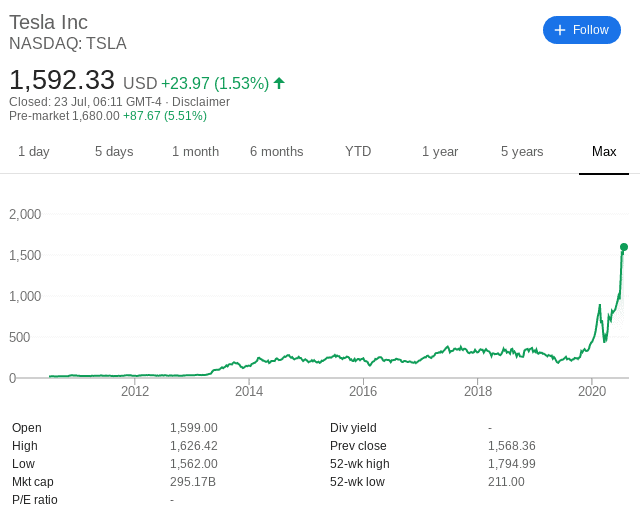Image resolution: width=640 pixels, height=520 pixels.
Task: Switch to the 5 days tab
Action: pos(114,151)
